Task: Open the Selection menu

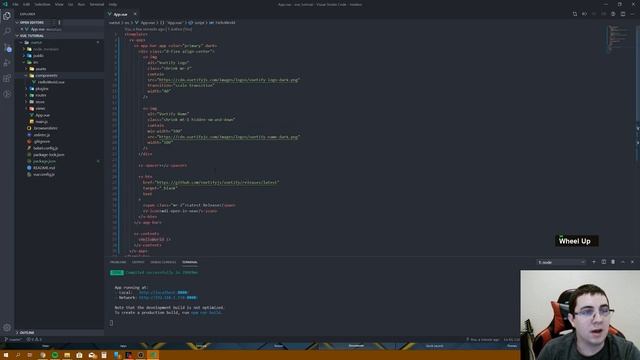Action: [42, 4]
